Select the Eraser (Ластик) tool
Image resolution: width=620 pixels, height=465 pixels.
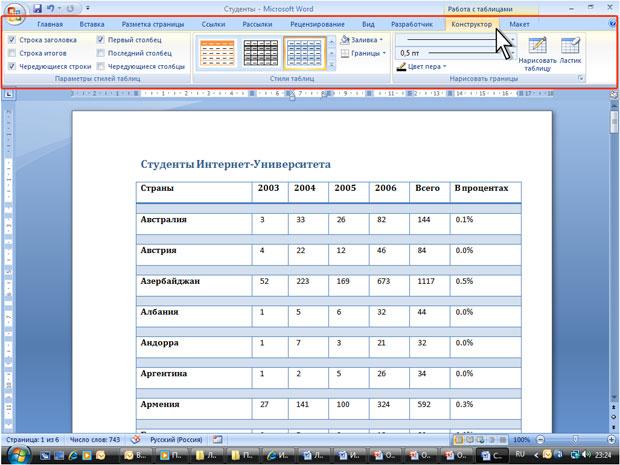[x=570, y=50]
